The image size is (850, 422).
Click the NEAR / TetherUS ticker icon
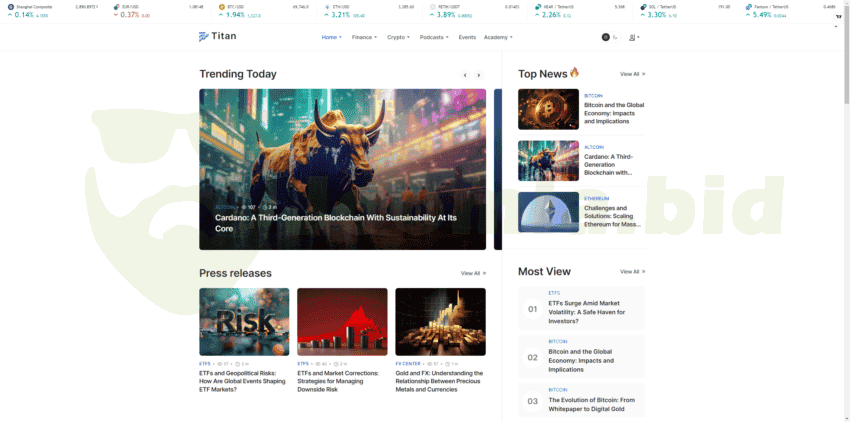538,7
